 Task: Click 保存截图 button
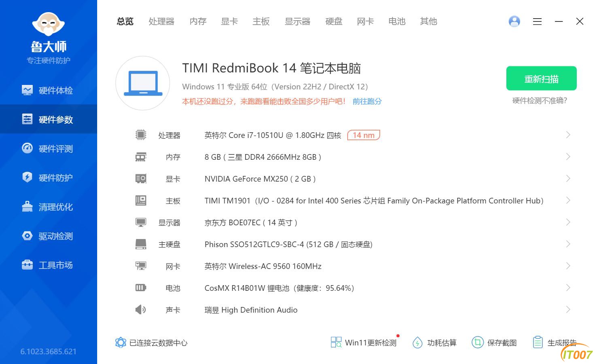pyautogui.click(x=494, y=343)
